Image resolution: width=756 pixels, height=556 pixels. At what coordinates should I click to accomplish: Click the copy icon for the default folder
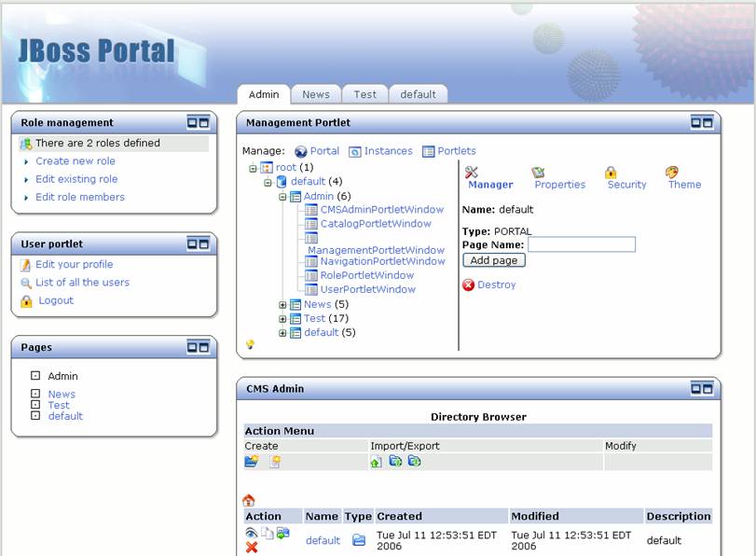(x=268, y=533)
